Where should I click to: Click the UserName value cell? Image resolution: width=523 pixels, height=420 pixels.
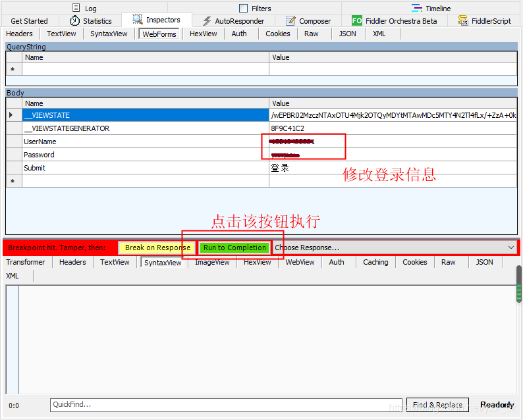tap(393, 142)
